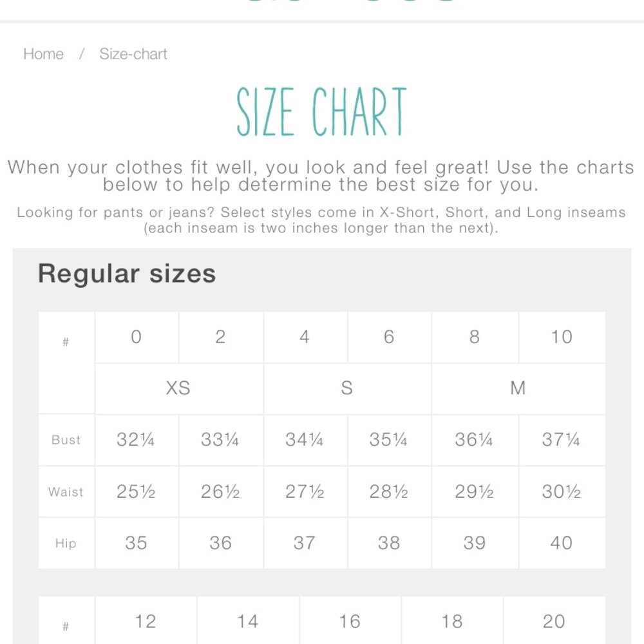Open the Size-chart breadcrumb link
The height and width of the screenshot is (644, 644).
pos(133,54)
